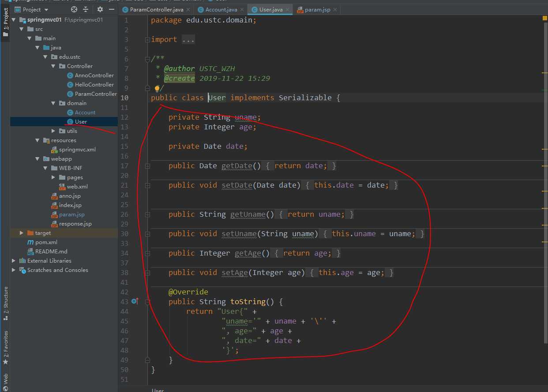This screenshot has height=392, width=548.
Task: Collapse the java folder arrow
Action: [x=37, y=48]
